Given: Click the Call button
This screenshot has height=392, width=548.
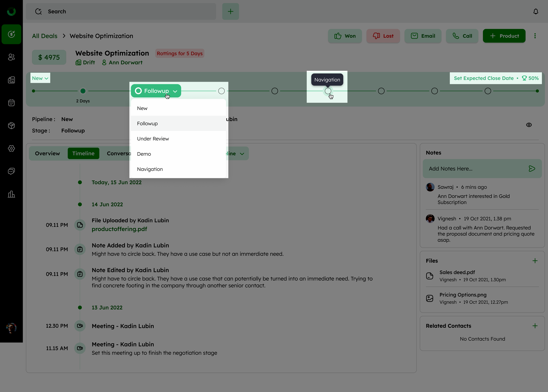Looking at the screenshot, I should pyautogui.click(x=462, y=36).
